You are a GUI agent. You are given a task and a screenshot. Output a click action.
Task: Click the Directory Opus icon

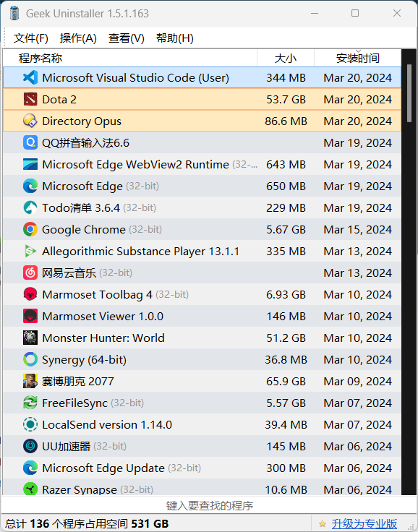pos(30,121)
